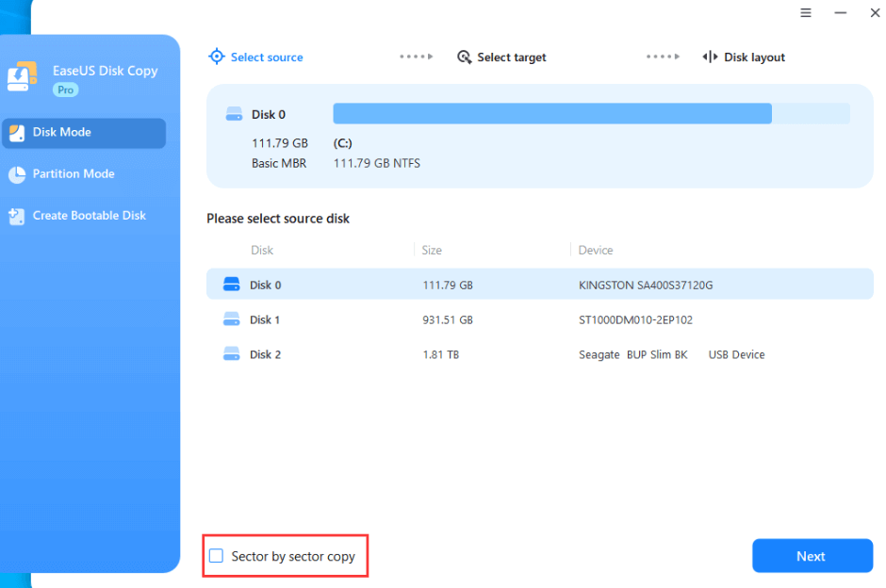886x588 pixels.
Task: Click the drive icon in the Disk 0 list row
Action: click(231, 285)
